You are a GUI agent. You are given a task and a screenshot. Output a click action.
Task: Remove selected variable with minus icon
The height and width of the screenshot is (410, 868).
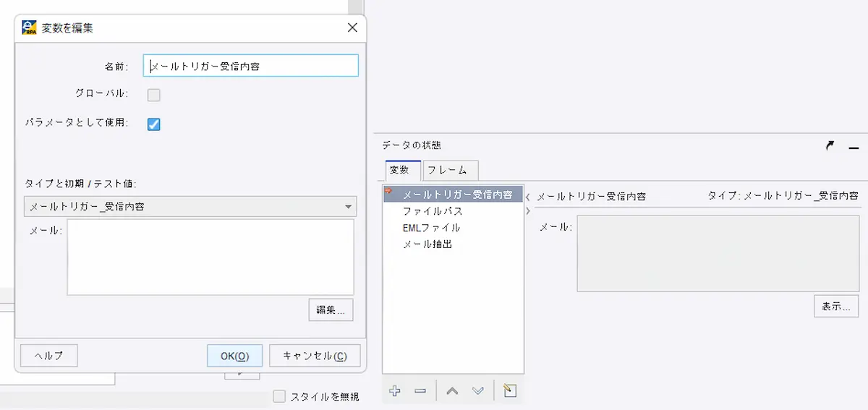pos(420,391)
